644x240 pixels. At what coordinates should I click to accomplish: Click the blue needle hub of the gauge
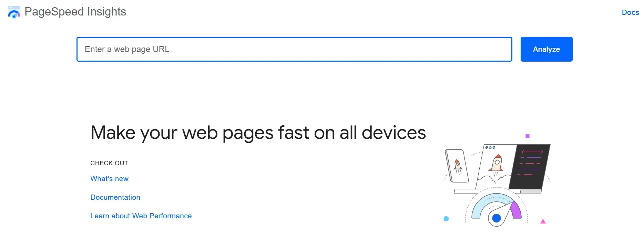pyautogui.click(x=496, y=218)
